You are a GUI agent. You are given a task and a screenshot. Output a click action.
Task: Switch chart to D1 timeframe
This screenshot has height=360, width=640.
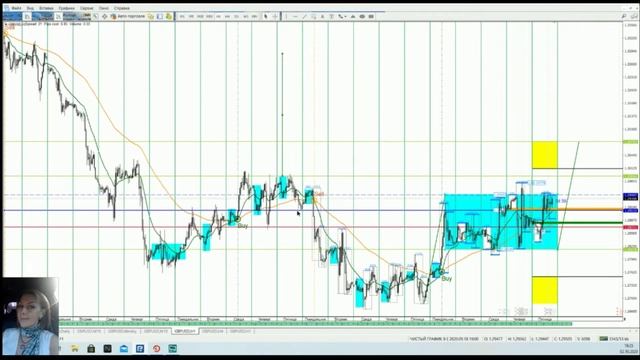pos(236,16)
